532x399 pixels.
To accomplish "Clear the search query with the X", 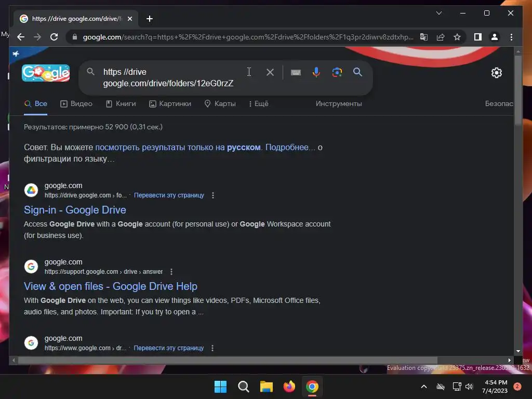I will [270, 72].
